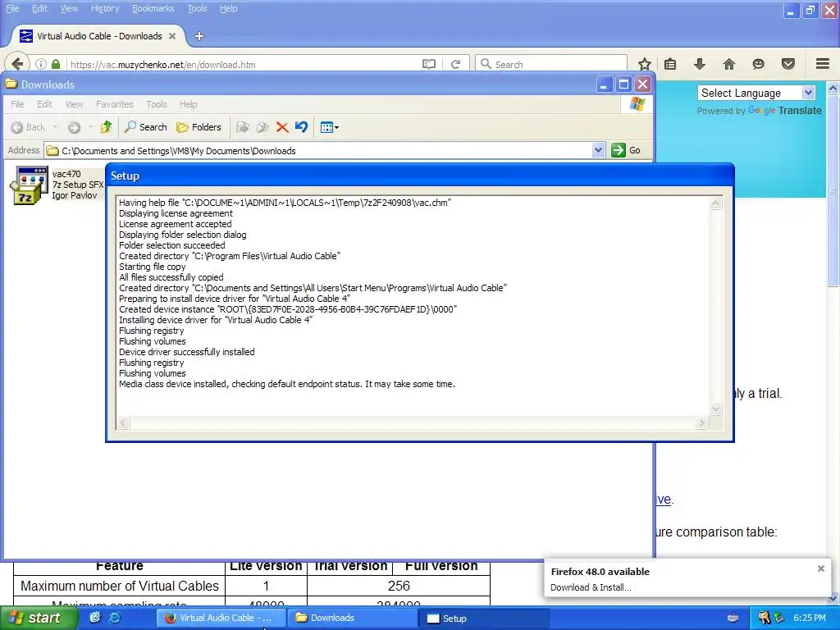Open Explorer Back history dropdown arrow
This screenshot has width=840, height=630.
[x=55, y=127]
